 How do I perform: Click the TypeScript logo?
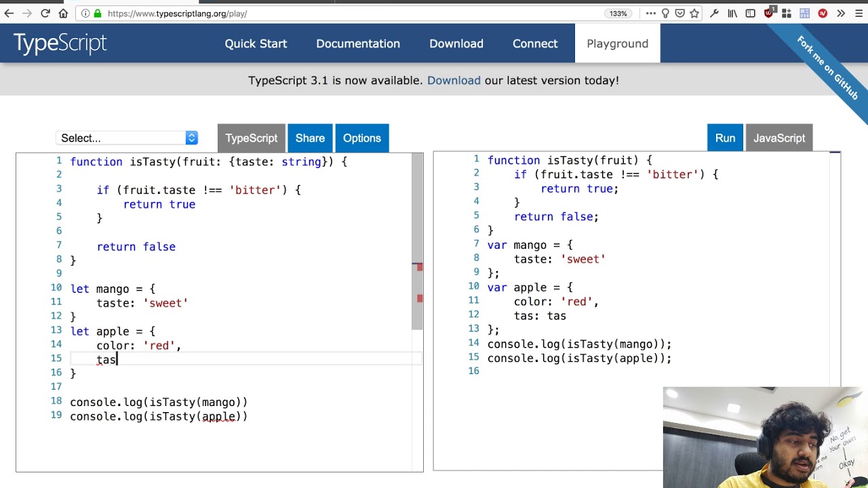(60, 43)
